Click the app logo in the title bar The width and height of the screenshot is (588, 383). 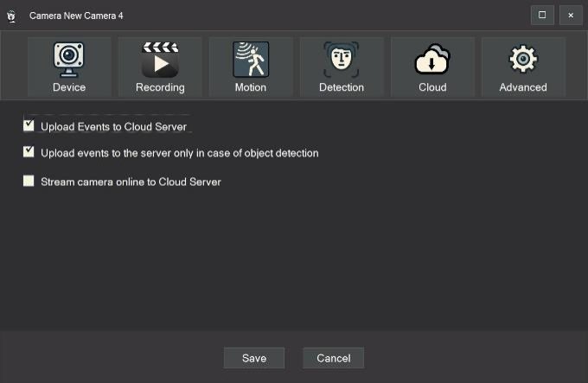coord(12,16)
